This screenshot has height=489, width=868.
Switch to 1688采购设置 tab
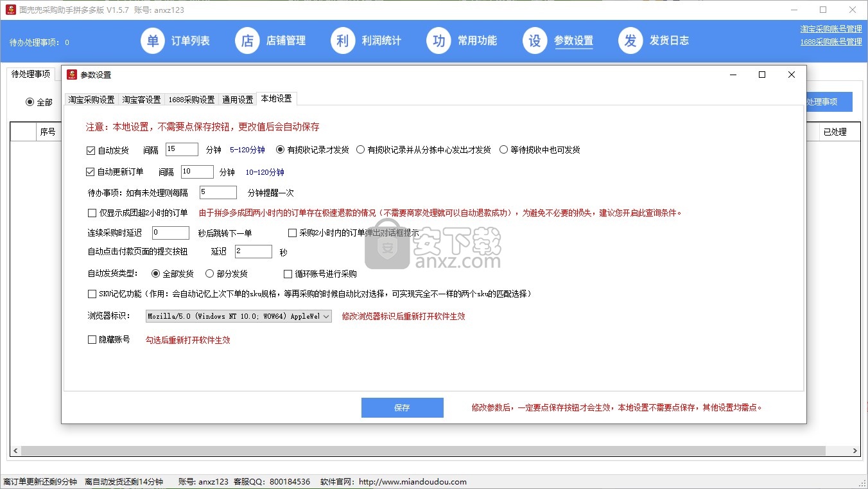[x=191, y=100]
